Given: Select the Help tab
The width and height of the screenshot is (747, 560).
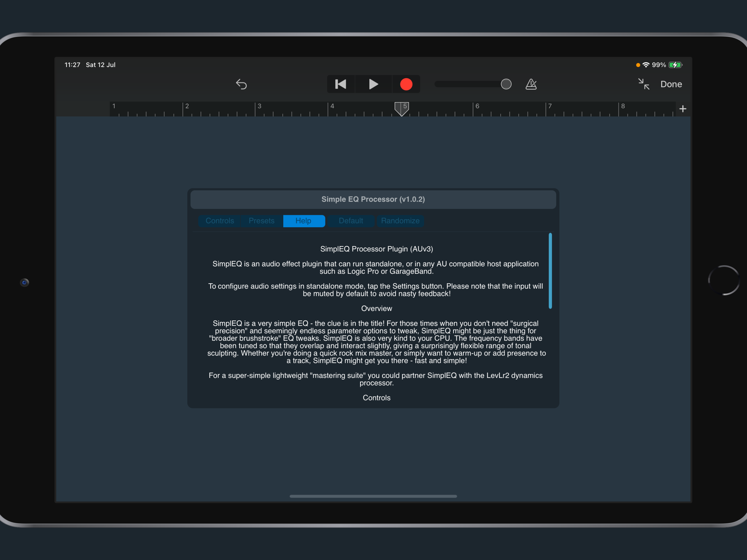Looking at the screenshot, I should click(304, 221).
